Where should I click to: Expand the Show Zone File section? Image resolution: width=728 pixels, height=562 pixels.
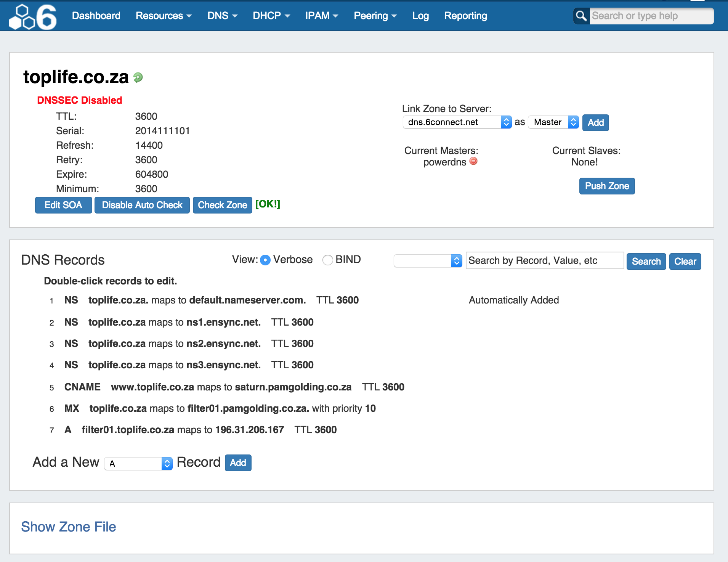click(x=69, y=527)
